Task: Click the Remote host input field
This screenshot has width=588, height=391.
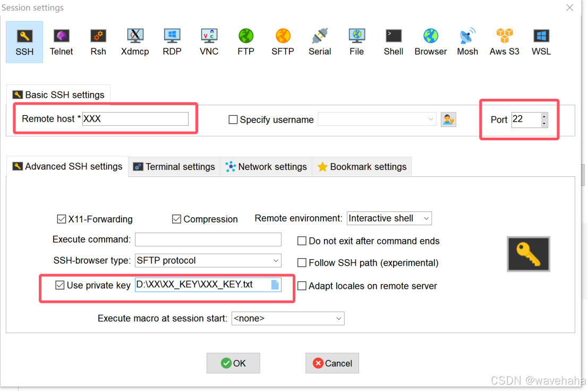Action: tap(135, 119)
